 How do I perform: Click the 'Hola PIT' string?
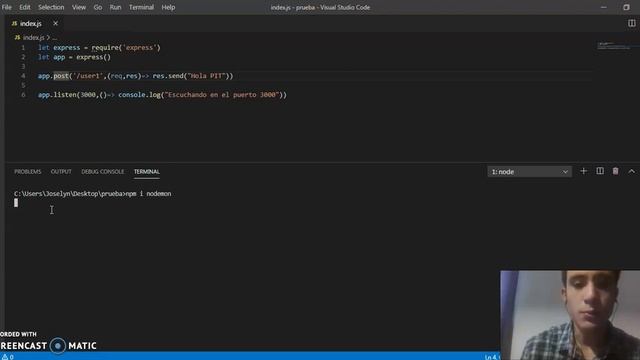(x=206, y=76)
